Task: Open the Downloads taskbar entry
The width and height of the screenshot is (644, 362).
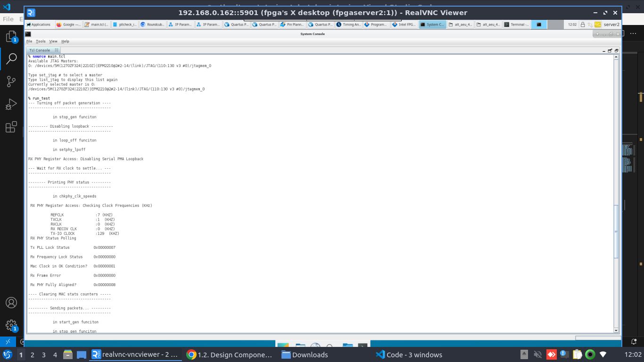Action: tap(305, 354)
